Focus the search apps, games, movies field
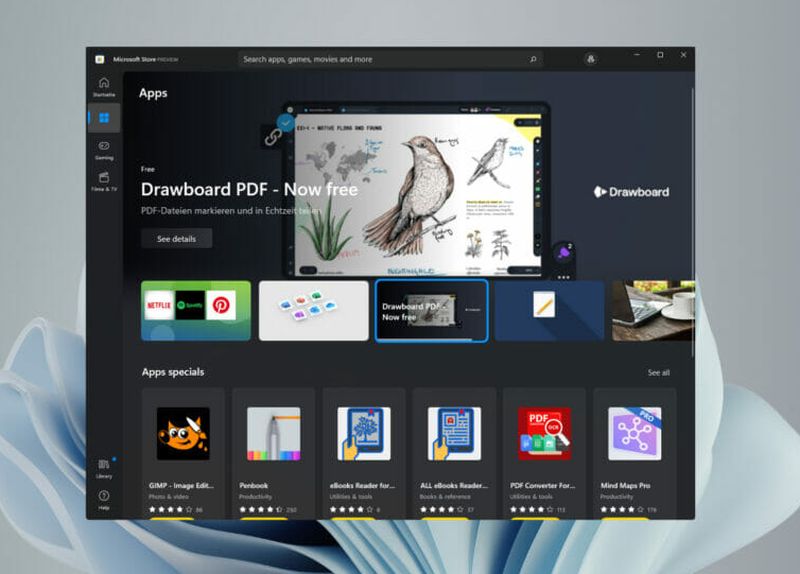 [390, 59]
